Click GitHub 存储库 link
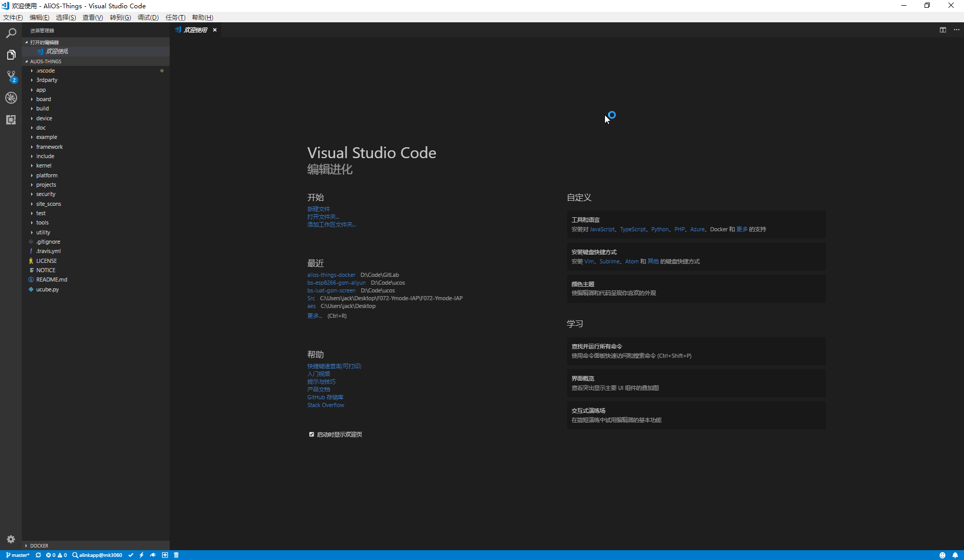Image resolution: width=964 pixels, height=560 pixels. [x=325, y=397]
